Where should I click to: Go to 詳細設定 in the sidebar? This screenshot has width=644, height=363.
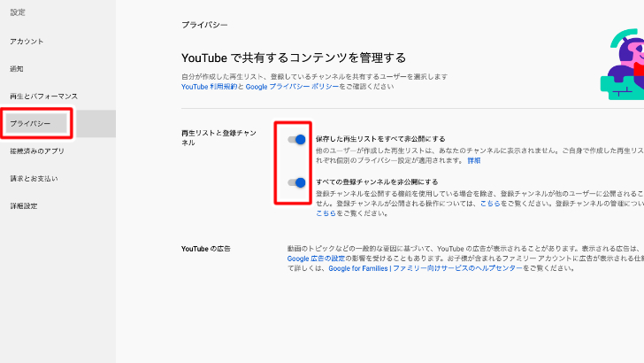click(24, 206)
